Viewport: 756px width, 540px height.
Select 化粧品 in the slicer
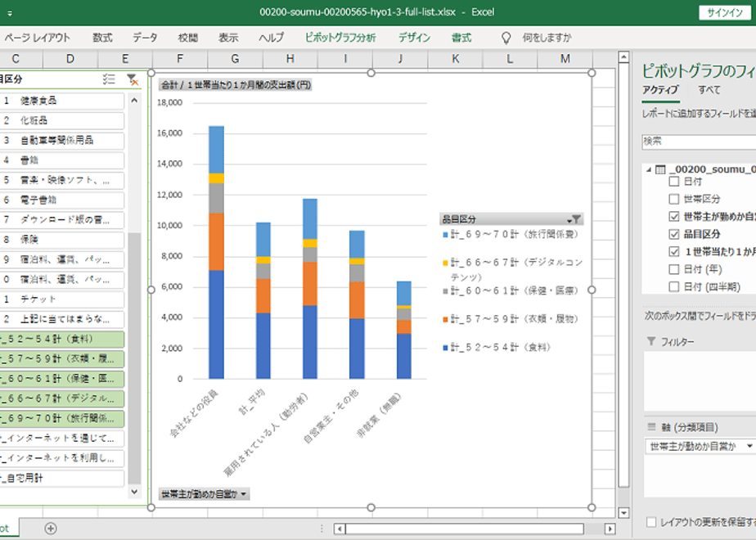pyautogui.click(x=61, y=120)
